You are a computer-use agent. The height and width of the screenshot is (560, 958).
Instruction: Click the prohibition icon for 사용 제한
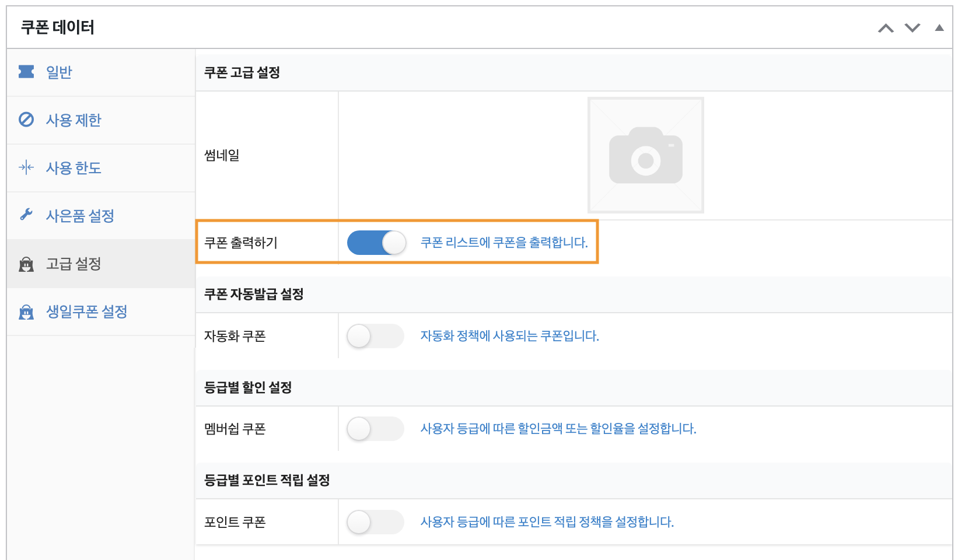(26, 120)
